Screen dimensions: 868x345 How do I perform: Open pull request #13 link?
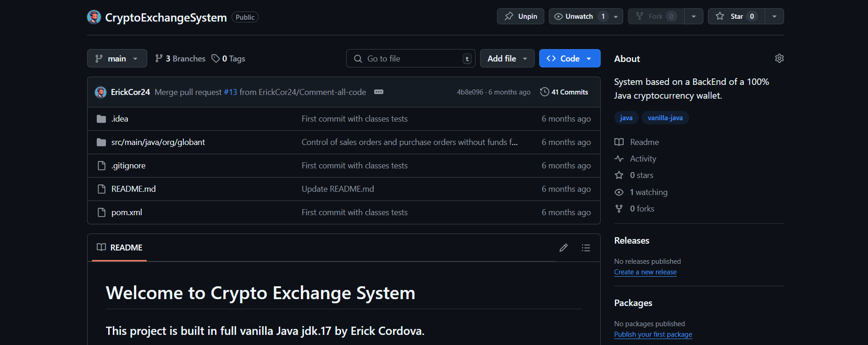[x=230, y=92]
